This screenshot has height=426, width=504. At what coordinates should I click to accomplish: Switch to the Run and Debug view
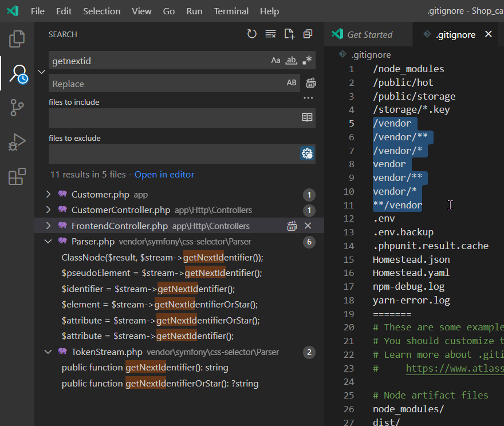17,143
